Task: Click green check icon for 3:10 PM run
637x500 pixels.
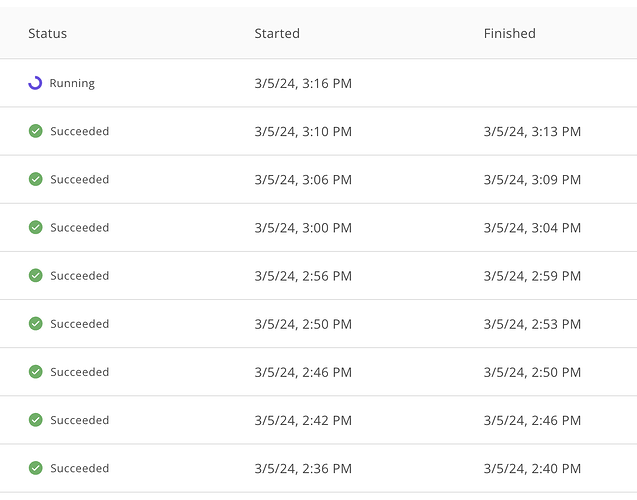Action: pyautogui.click(x=36, y=131)
